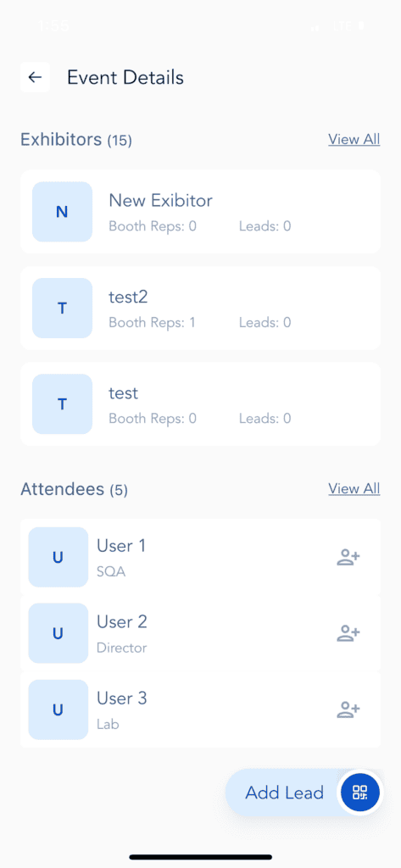View all Exhibitors

coord(354,140)
